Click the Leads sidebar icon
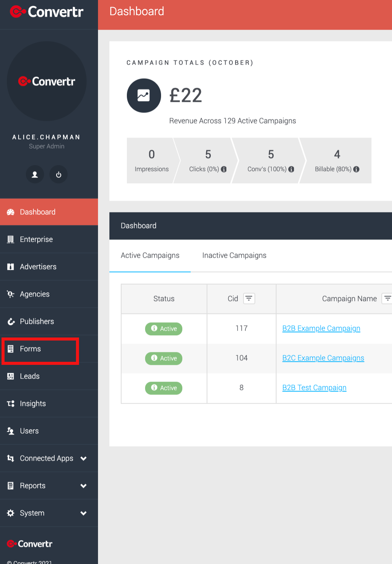Viewport: 392px width, 564px height. tap(11, 376)
